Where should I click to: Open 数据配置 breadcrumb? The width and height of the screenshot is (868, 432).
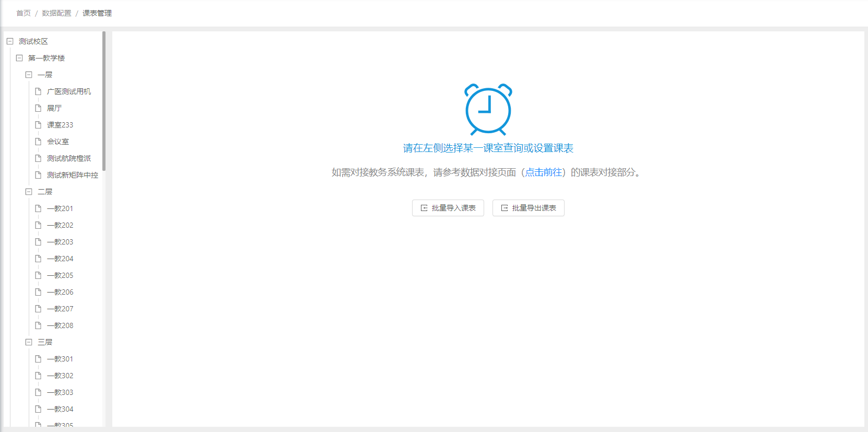56,13
